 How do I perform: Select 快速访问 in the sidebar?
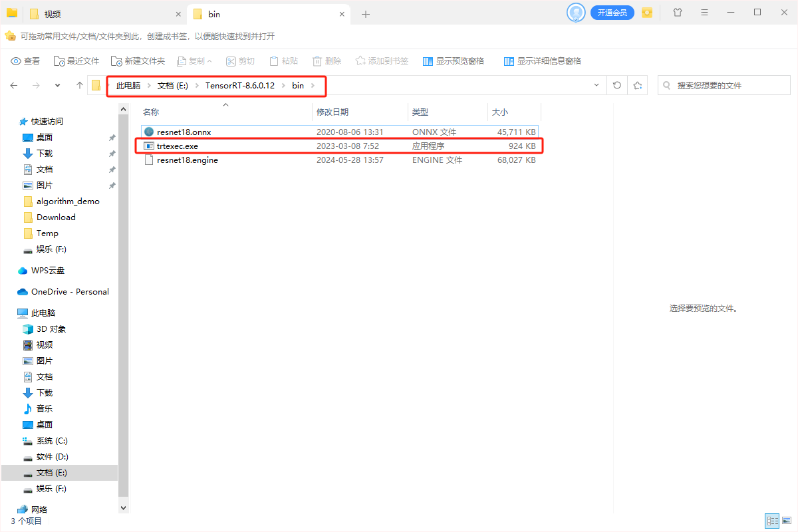point(47,122)
